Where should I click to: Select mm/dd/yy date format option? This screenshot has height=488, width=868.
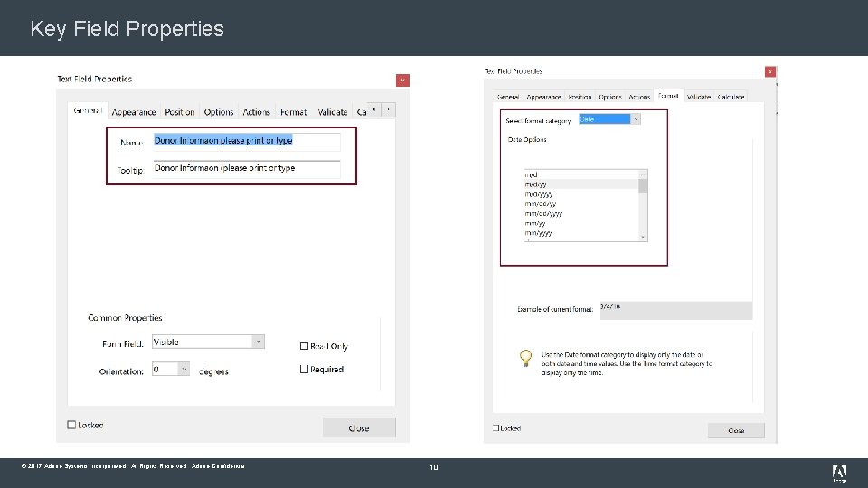pos(581,204)
